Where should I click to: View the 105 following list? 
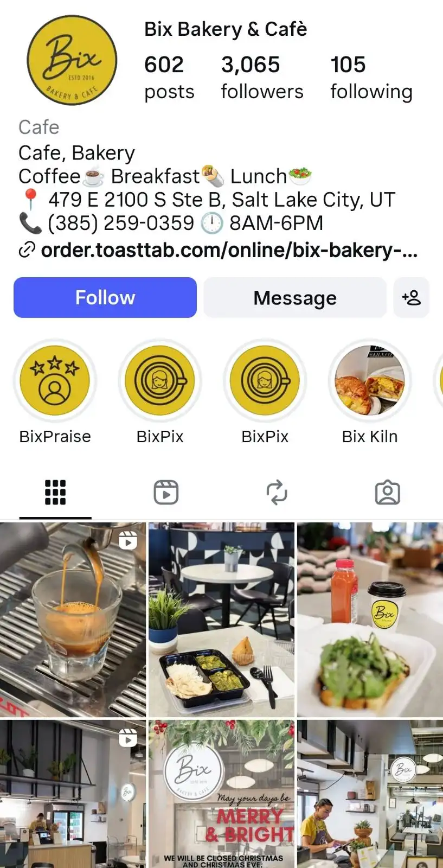(371, 78)
